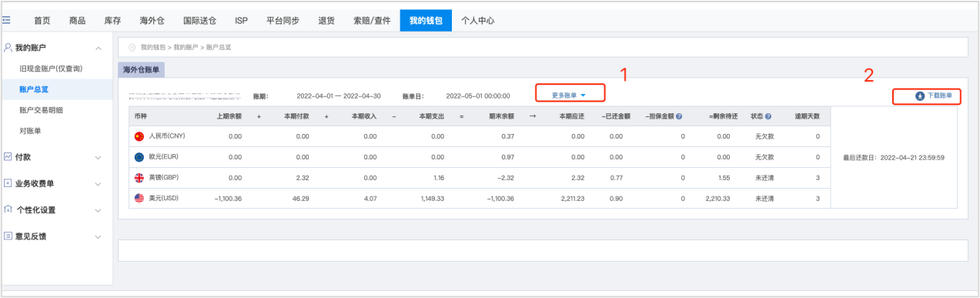The height and width of the screenshot is (298, 980).
Task: Click the 业务收费单 plus-box icon
Action: (x=8, y=183)
